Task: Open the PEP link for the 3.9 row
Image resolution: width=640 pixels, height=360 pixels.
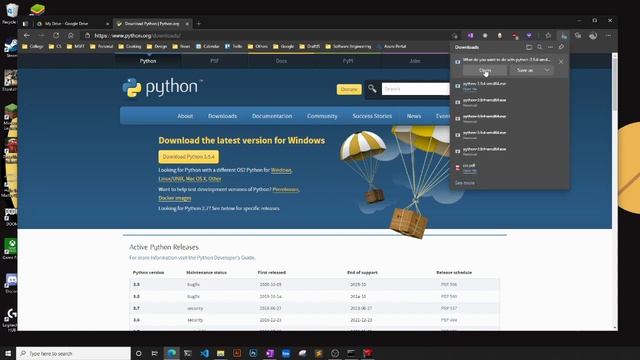Action: 449,284
